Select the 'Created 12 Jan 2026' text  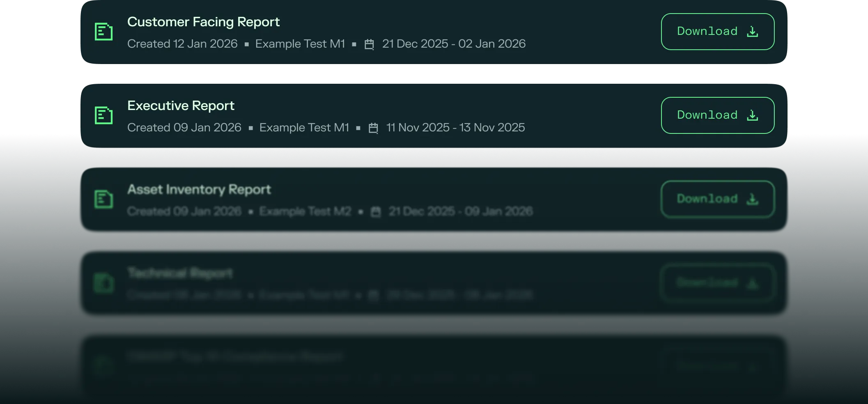click(182, 44)
